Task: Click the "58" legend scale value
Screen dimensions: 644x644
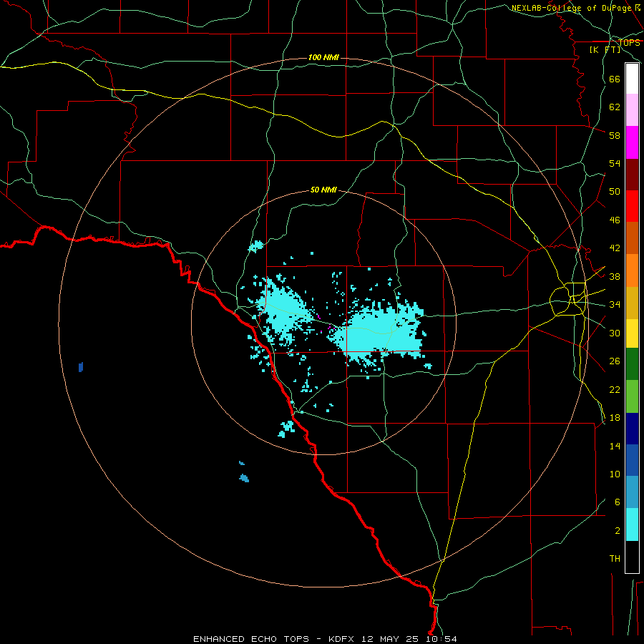Action: (x=615, y=135)
